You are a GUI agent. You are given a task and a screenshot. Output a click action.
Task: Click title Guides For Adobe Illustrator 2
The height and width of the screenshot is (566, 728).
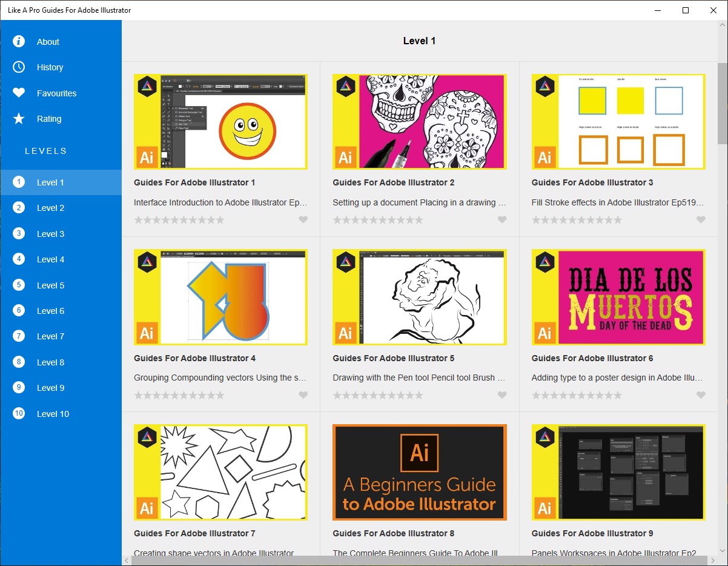point(393,182)
